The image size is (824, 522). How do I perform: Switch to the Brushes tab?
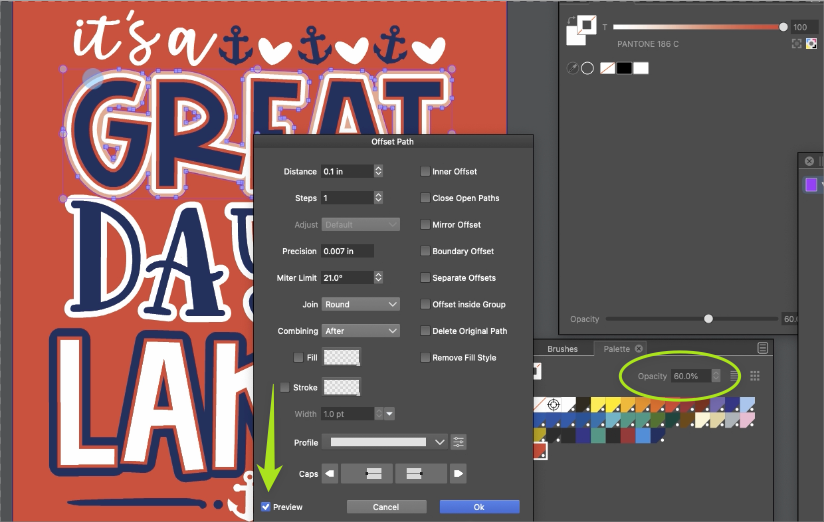(562, 349)
